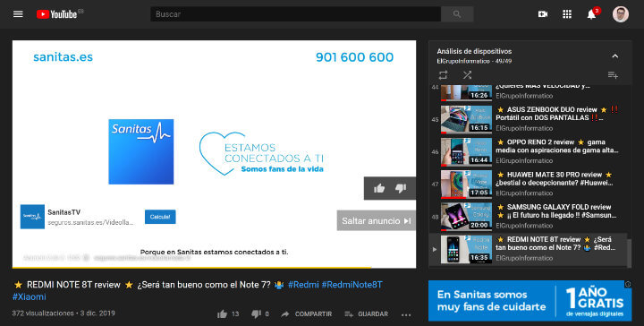Open ElGrupoInformatico playlist owner
The width and height of the screenshot is (644, 326).
tap(463, 61)
